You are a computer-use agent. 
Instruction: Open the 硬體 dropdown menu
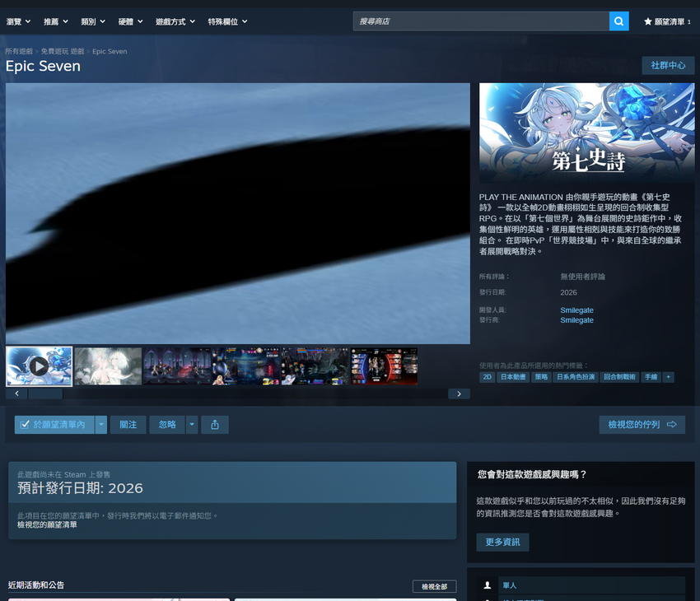click(130, 21)
